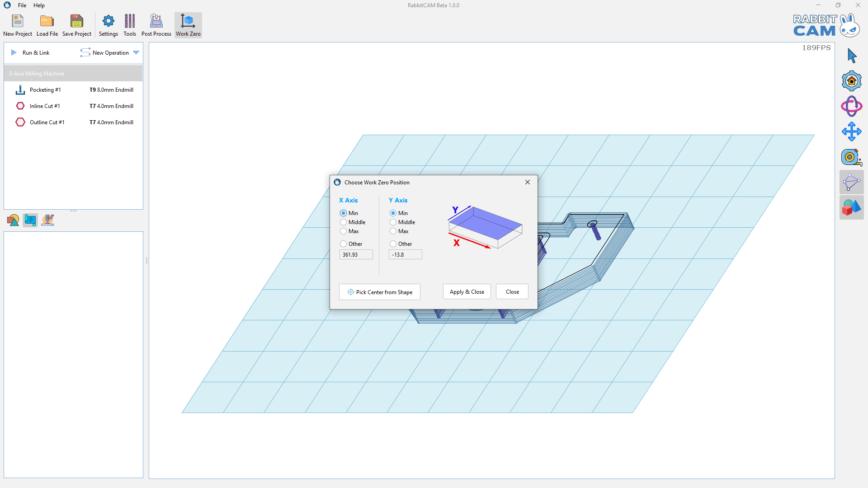
Task: Activate the orbit rotate view tool
Action: [x=852, y=107]
